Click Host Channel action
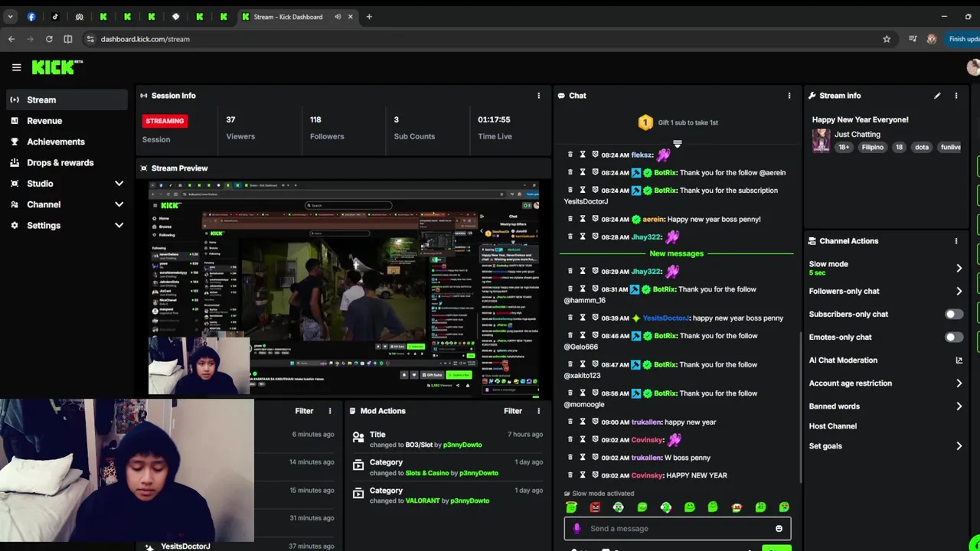This screenshot has width=980, height=551. click(833, 426)
